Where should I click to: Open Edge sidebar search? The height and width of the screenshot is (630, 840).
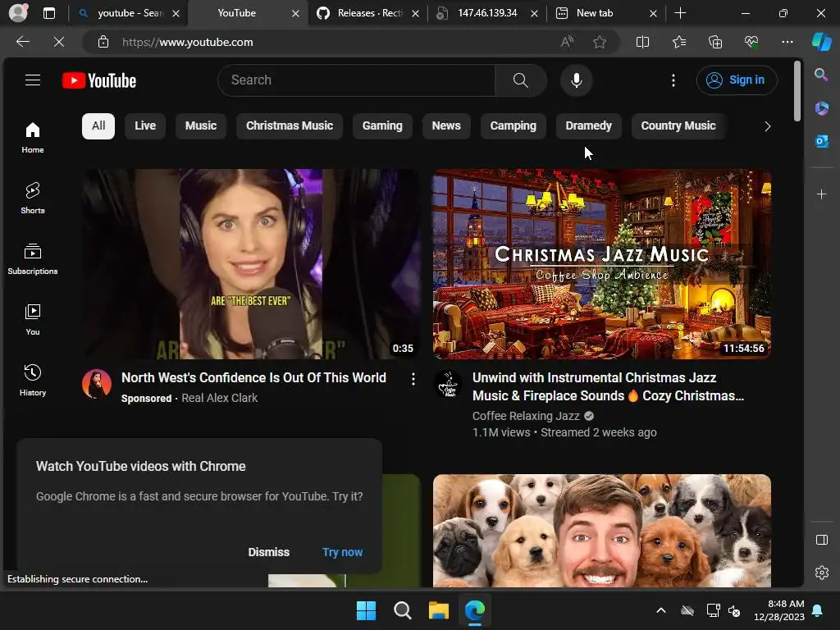coord(821,75)
